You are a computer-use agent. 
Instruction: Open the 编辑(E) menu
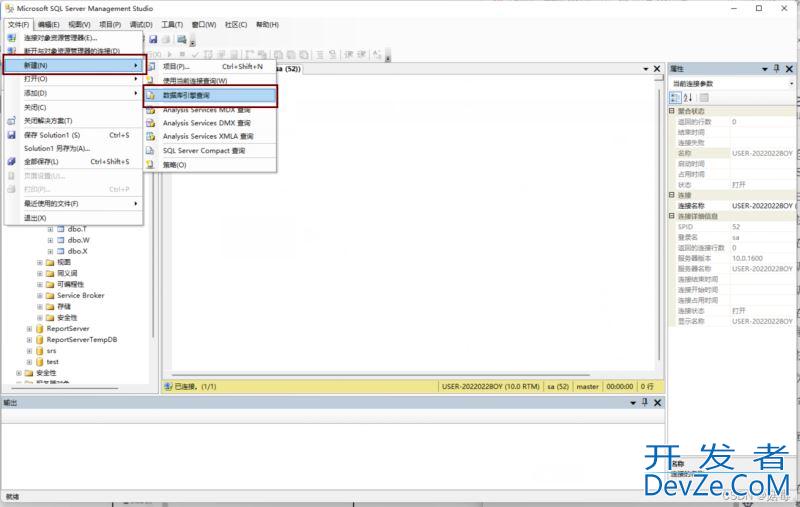[x=48, y=24]
